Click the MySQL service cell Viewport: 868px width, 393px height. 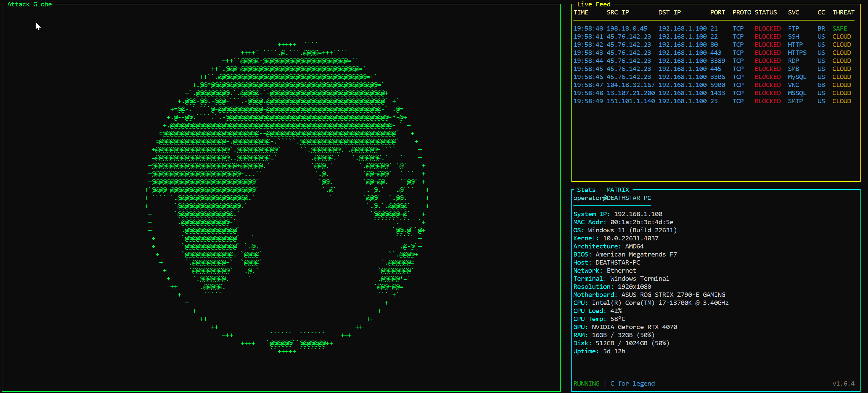coord(797,77)
